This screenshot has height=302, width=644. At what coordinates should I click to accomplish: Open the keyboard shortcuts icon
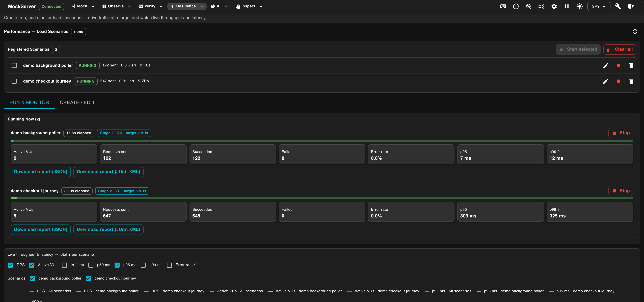[x=503, y=7]
